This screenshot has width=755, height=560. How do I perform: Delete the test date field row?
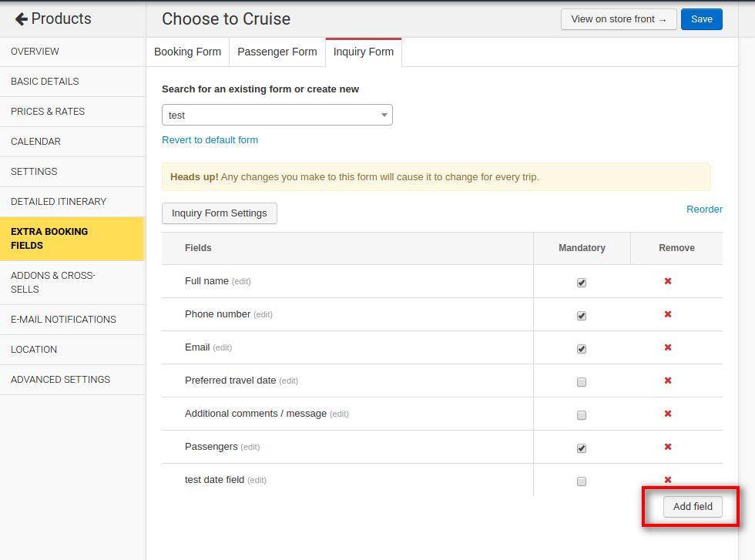pos(668,480)
